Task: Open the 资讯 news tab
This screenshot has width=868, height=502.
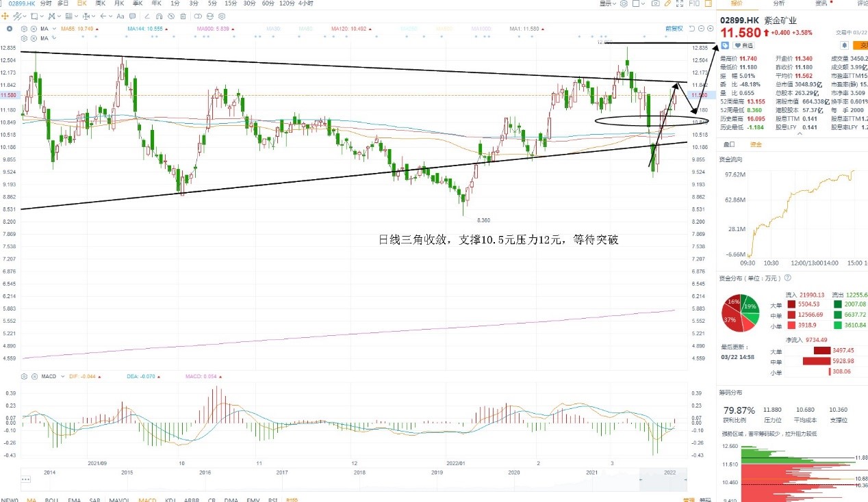Action: (821, 3)
